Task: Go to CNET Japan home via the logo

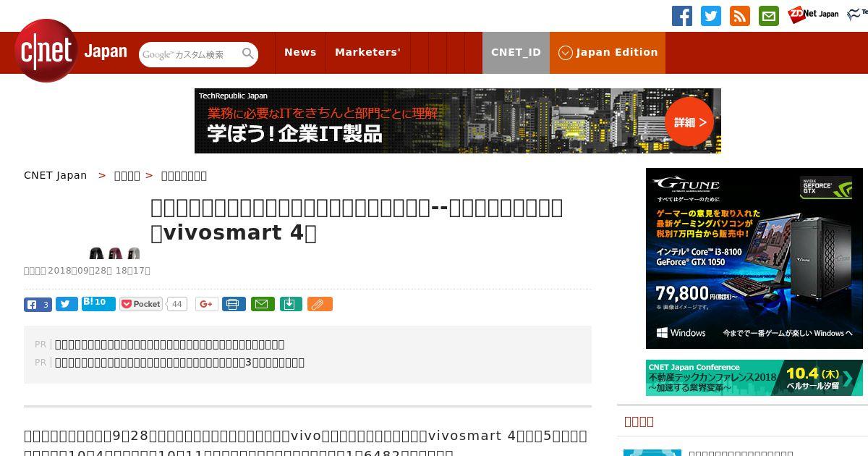Action: click(x=71, y=51)
